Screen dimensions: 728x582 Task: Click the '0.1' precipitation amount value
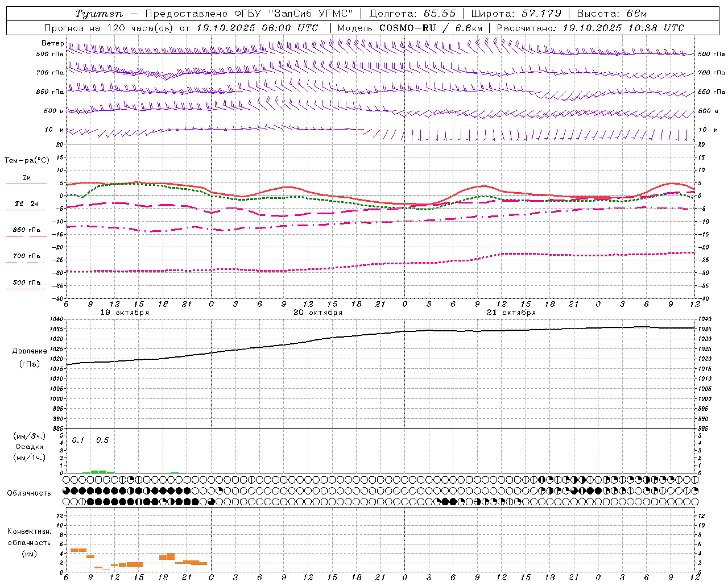[x=78, y=440]
